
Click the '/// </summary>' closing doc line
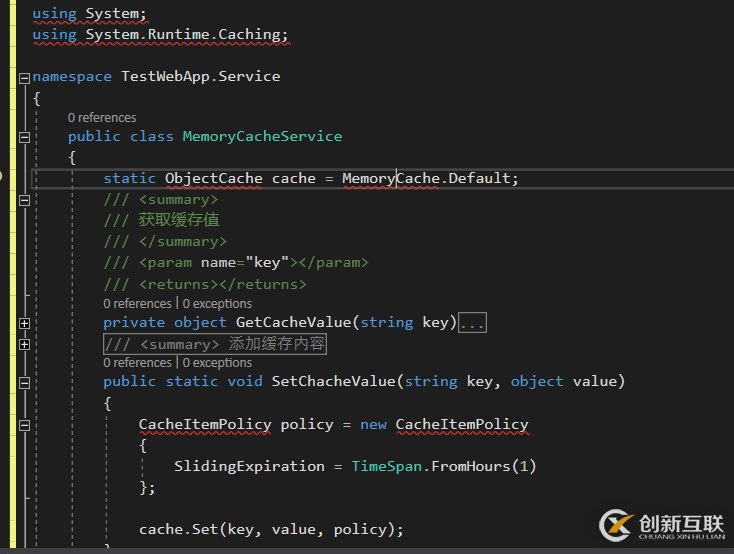click(165, 242)
